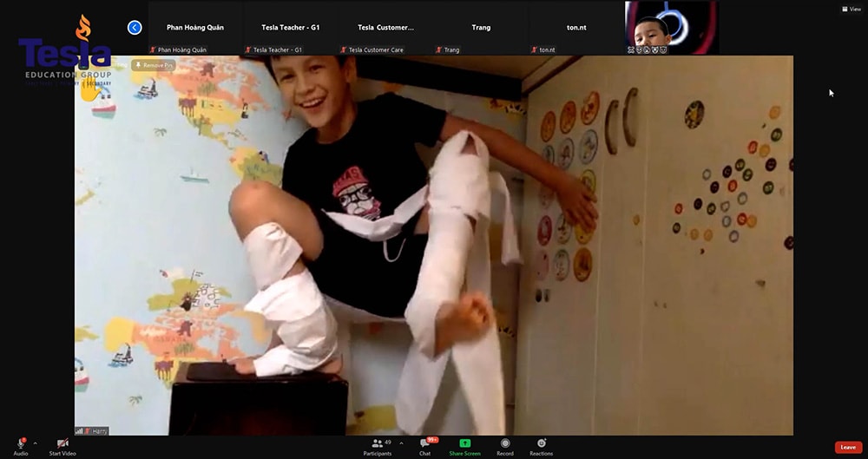868x459 pixels.
Task: Click the blue previous participants arrow
Action: 135,28
